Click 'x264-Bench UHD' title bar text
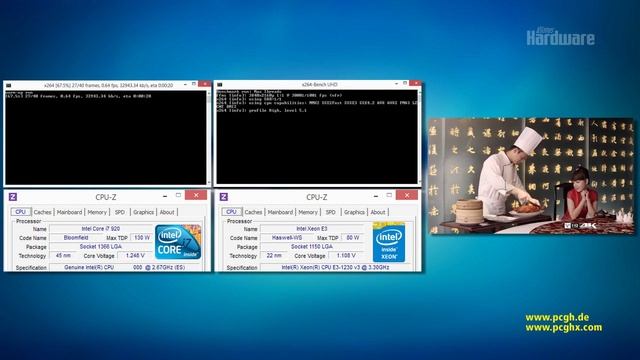 [320, 84]
